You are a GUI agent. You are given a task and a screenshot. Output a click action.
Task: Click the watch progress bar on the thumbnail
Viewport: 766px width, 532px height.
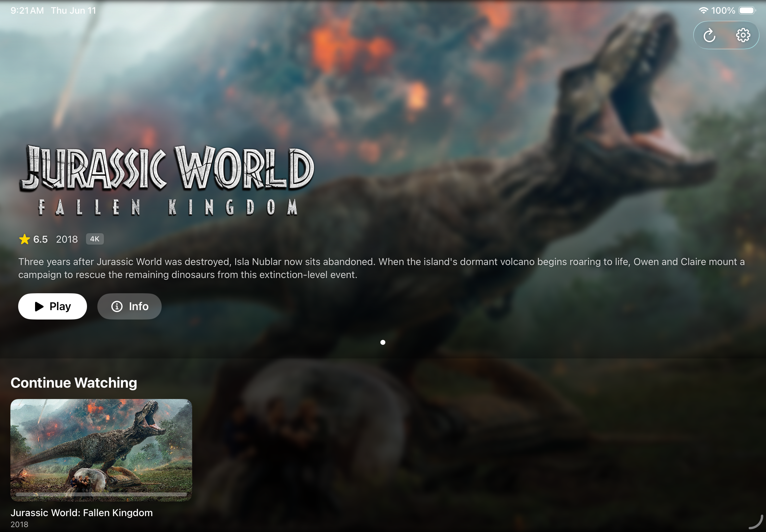click(101, 494)
